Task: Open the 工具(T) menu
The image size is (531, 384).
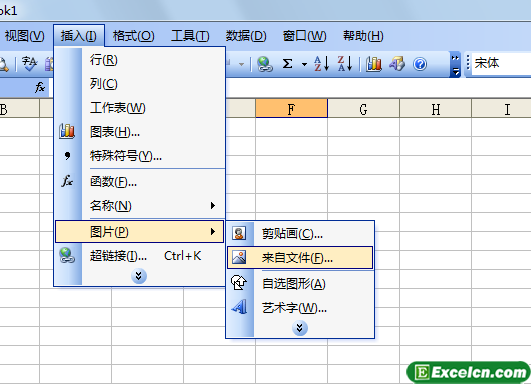Action: click(x=190, y=36)
